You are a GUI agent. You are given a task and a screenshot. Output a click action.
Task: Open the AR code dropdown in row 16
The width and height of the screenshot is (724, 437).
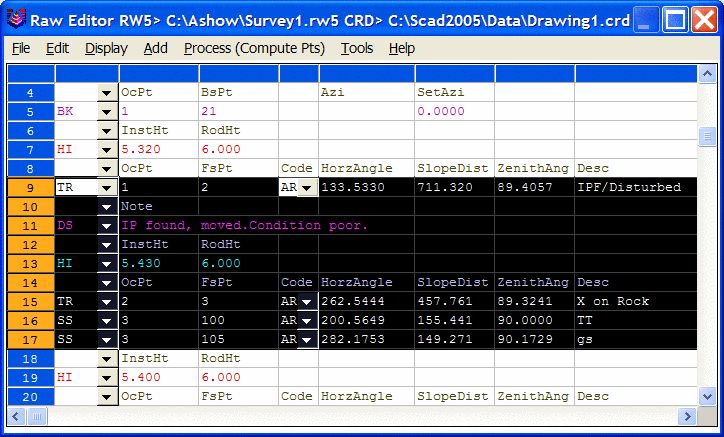pos(307,321)
